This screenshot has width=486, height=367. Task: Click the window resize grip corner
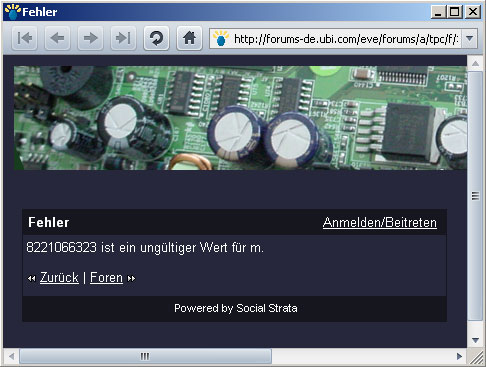click(476, 357)
